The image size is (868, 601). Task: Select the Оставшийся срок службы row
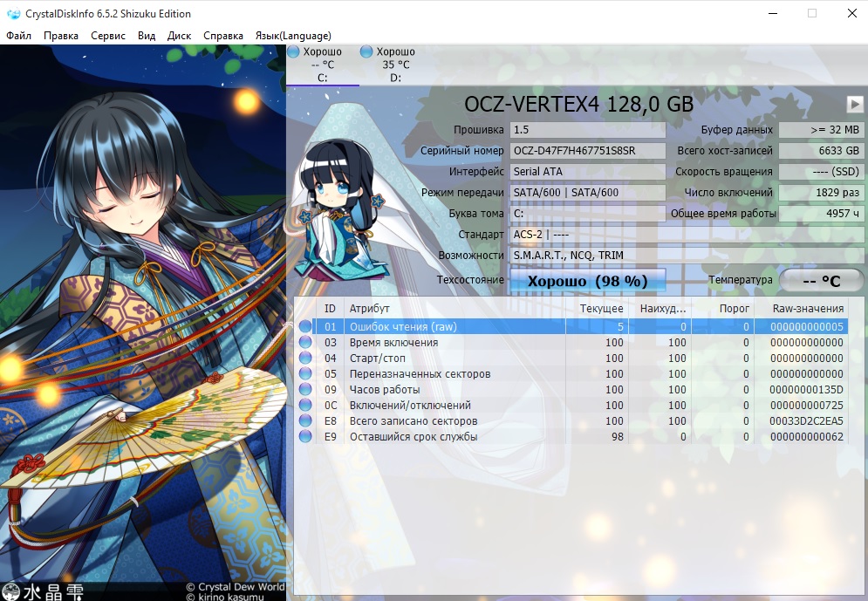click(x=571, y=437)
